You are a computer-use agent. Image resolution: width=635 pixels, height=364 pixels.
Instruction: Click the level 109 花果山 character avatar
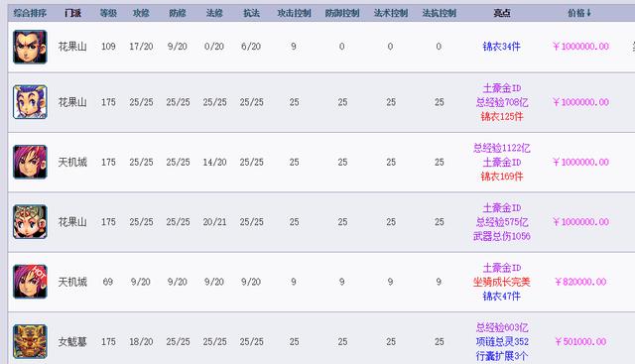30,47
